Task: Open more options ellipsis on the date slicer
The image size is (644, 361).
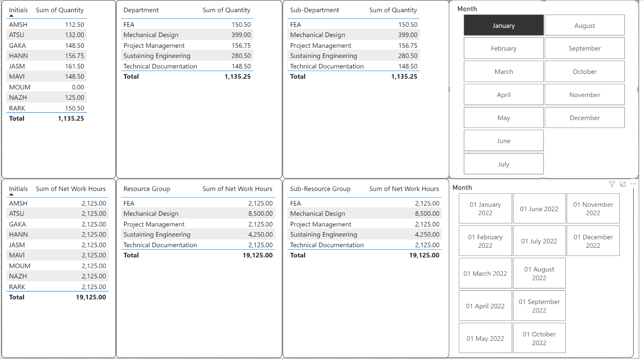Action: point(633,184)
